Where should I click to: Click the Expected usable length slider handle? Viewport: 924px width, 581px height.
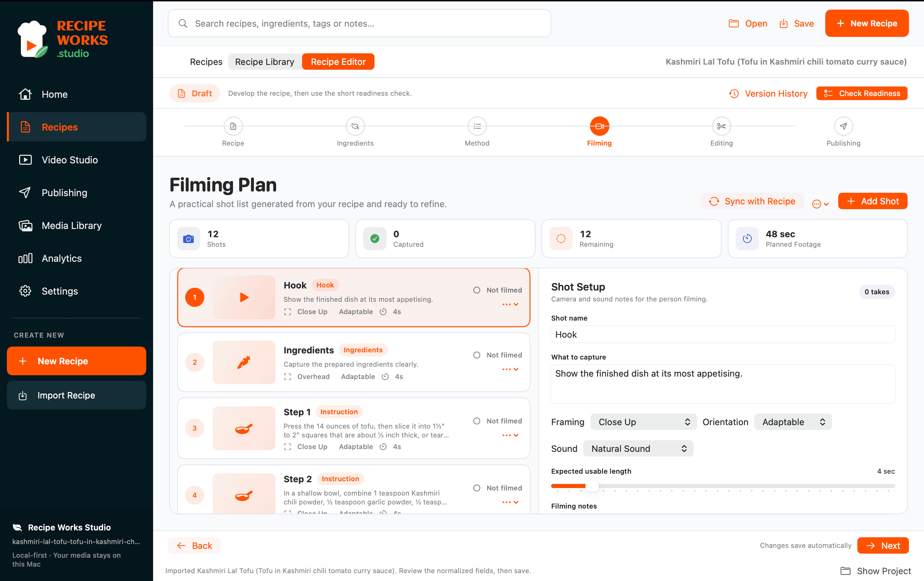pos(592,486)
